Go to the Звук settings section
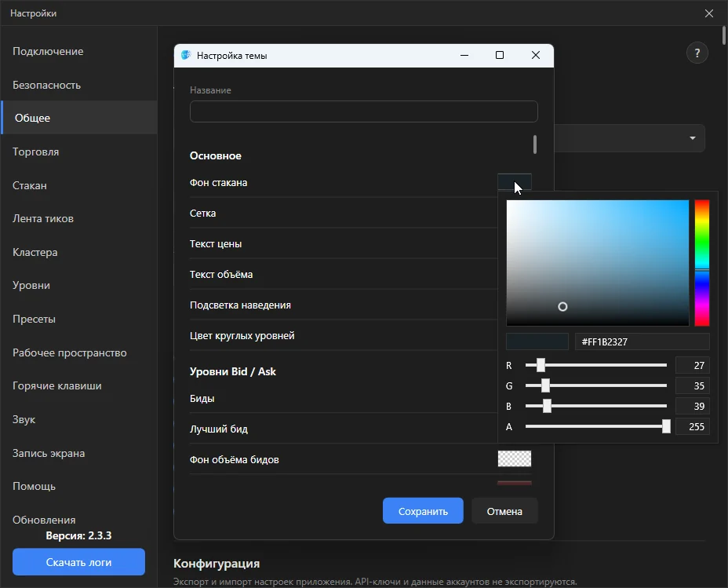Viewport: 728px width, 588px height. [x=79, y=419]
